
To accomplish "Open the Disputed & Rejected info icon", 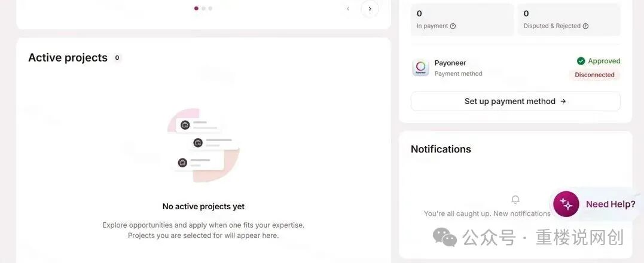I will coord(585,26).
